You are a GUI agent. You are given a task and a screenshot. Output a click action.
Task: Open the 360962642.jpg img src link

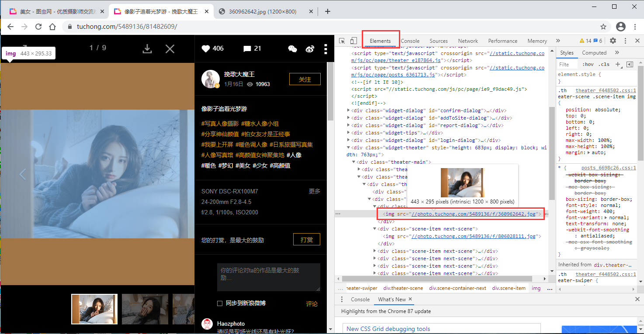click(474, 214)
